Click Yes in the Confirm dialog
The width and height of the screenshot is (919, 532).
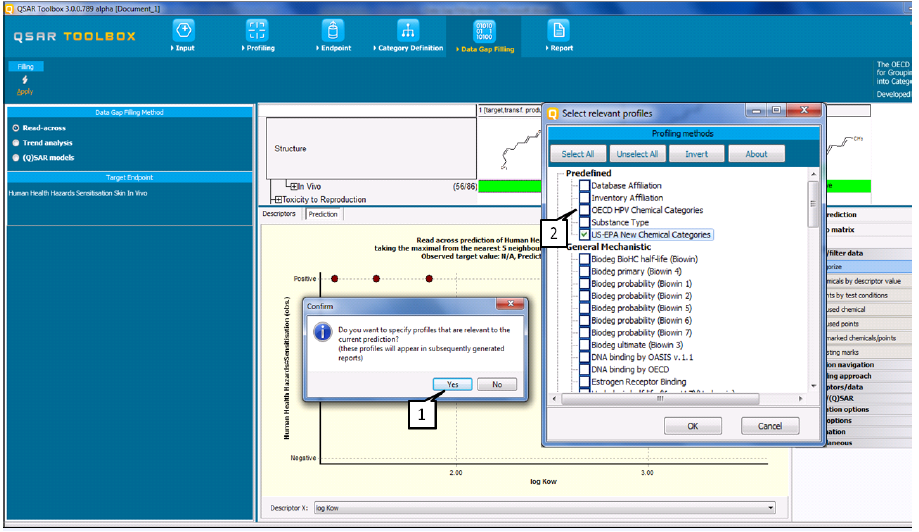452,384
